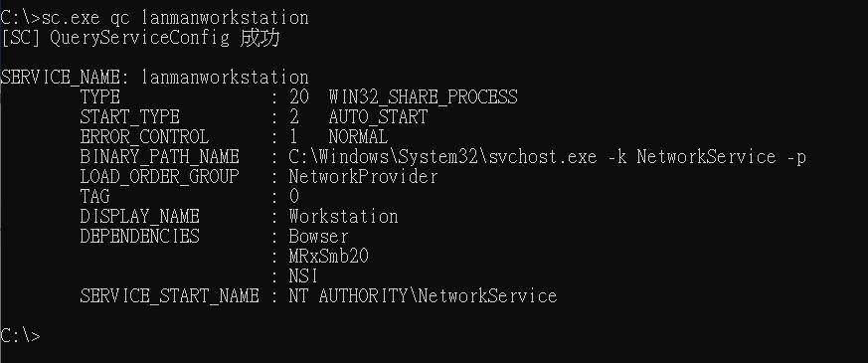
Task: Select the NORMAL error control value
Action: click(358, 136)
